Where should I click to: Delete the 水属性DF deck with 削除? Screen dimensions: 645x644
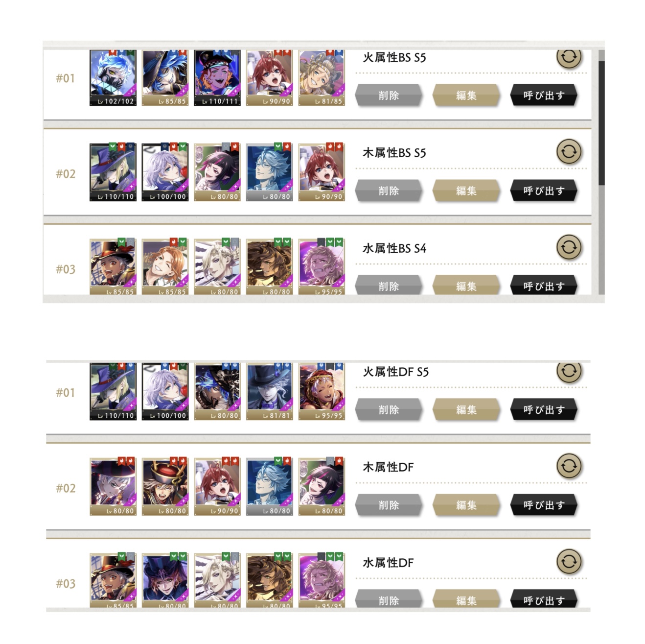[x=389, y=600]
